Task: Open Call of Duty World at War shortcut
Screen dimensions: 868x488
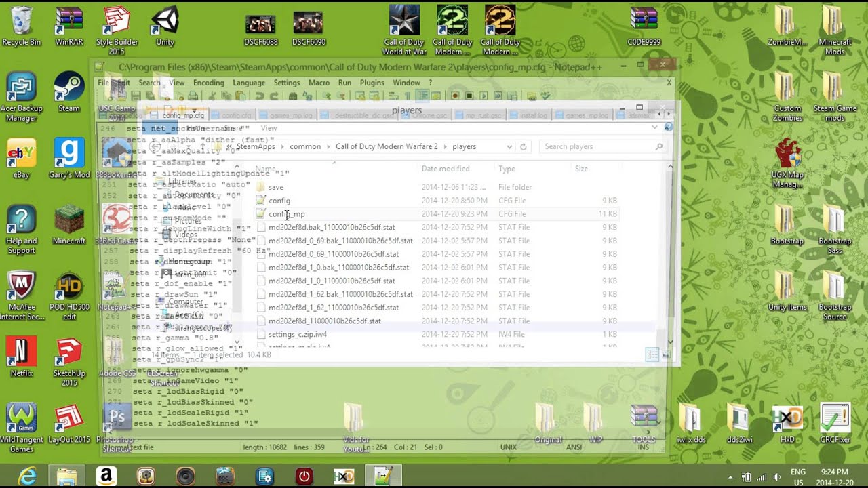Action: 404,30
